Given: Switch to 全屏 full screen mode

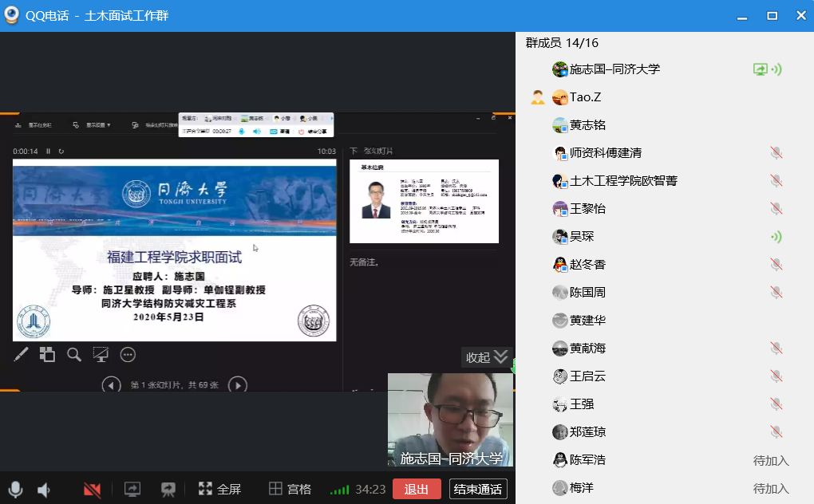Looking at the screenshot, I should click(219, 489).
